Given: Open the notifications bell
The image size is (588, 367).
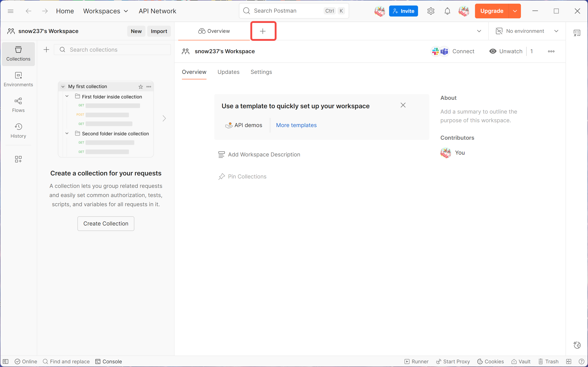Looking at the screenshot, I should pyautogui.click(x=447, y=11).
